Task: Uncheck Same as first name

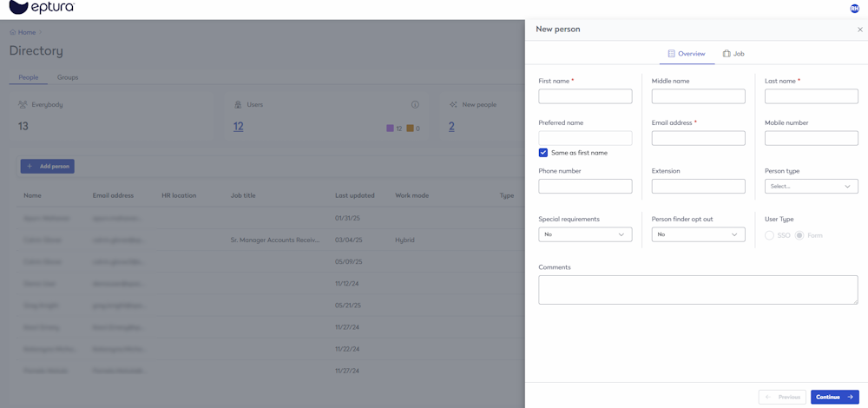Action: pyautogui.click(x=543, y=153)
